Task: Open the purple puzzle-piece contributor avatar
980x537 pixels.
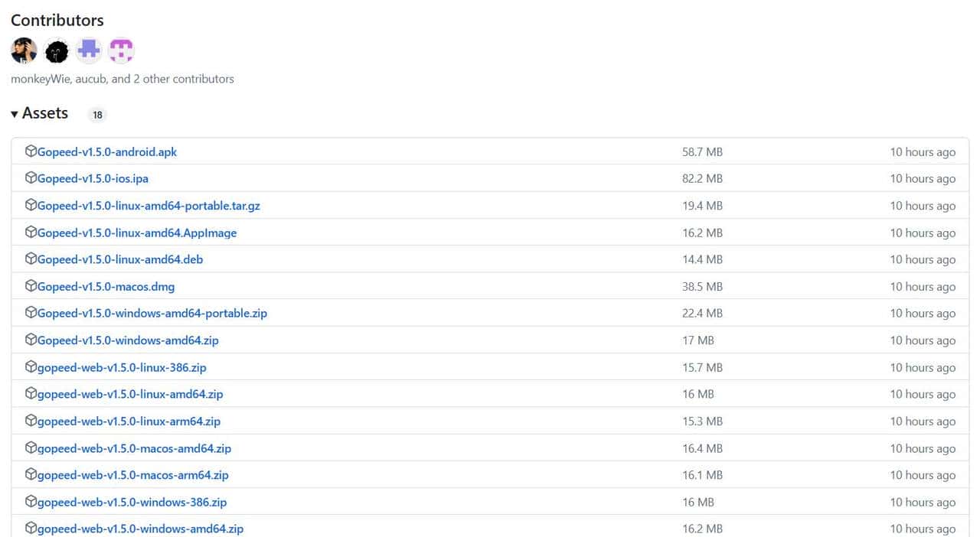Action: pyautogui.click(x=89, y=50)
